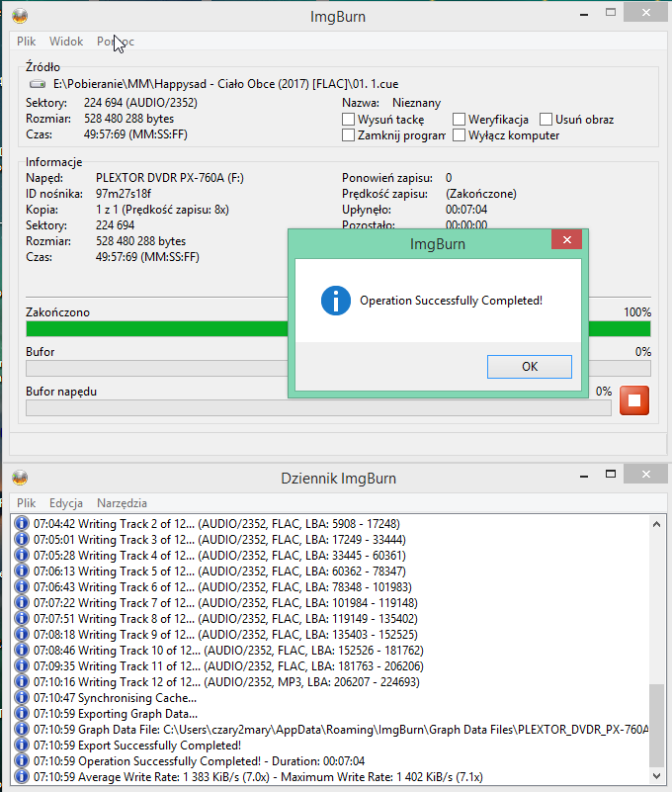Click Kopia value 1 z 1 write speed 8x
This screenshot has height=792, width=672.
point(162,209)
